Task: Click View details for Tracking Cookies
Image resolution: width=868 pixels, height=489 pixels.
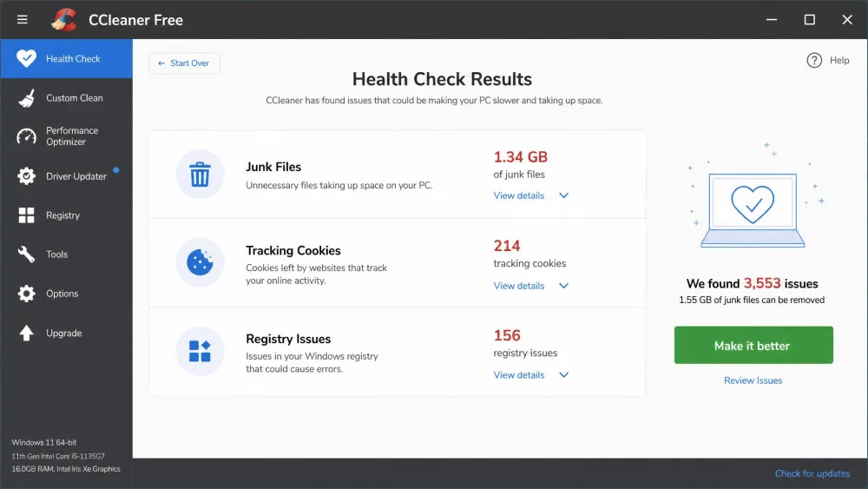Action: click(x=519, y=286)
